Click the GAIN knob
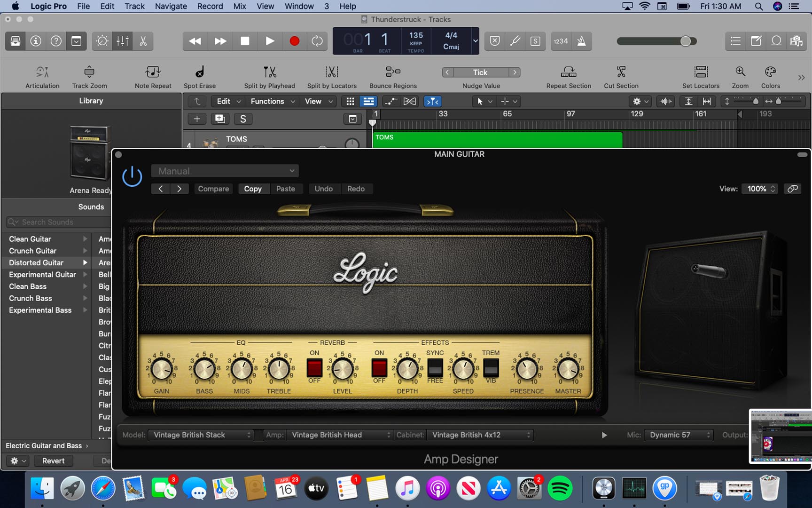Image resolution: width=812 pixels, height=508 pixels. tap(162, 369)
